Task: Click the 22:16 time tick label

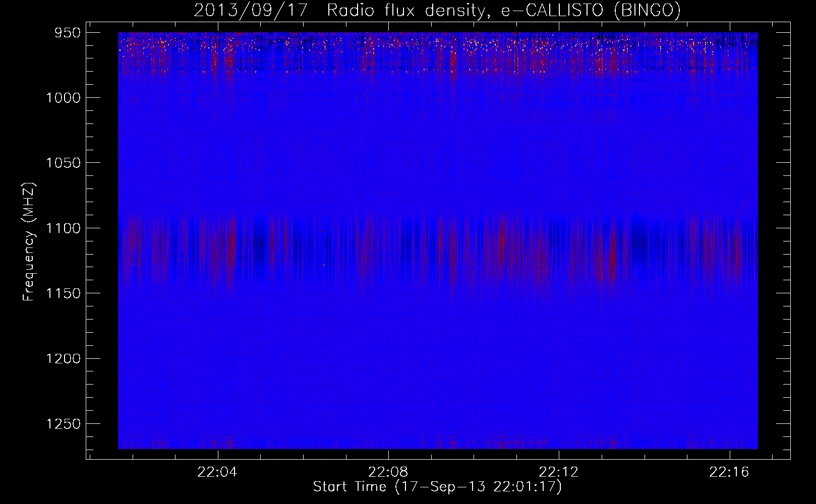Action: click(729, 472)
